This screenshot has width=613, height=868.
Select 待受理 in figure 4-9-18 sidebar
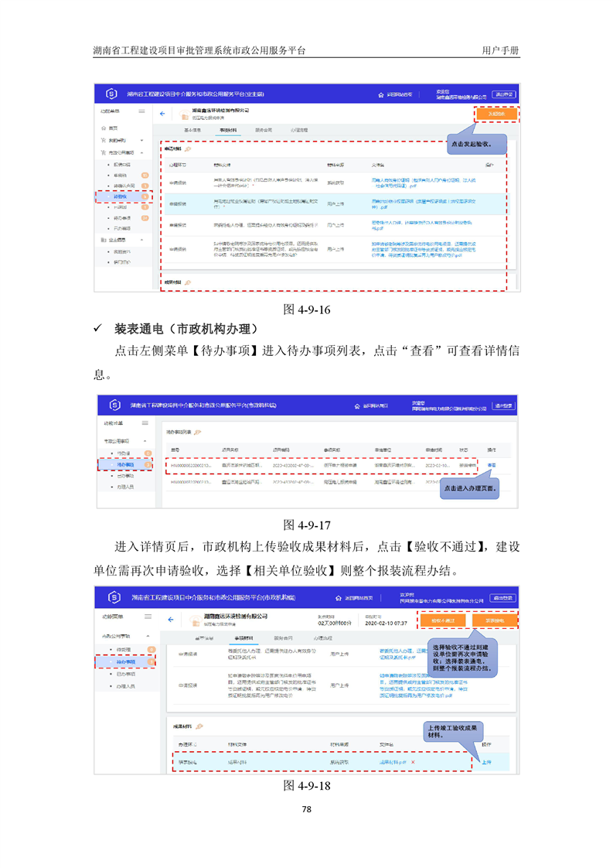point(124,649)
